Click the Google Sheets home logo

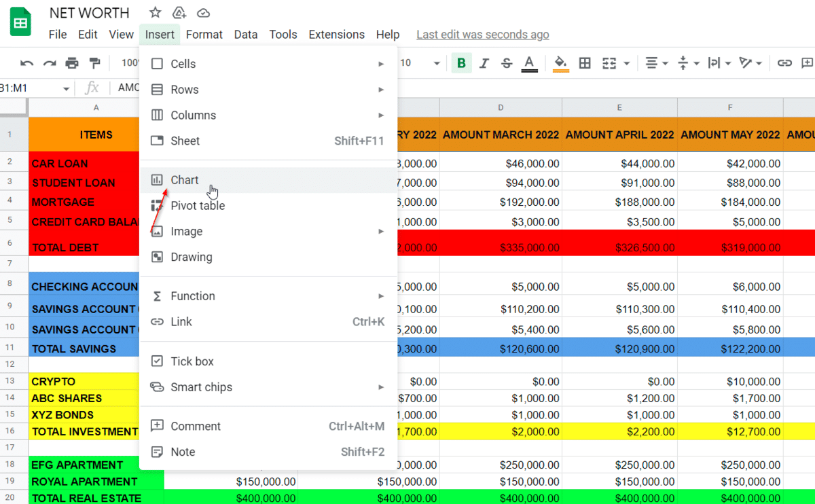(21, 22)
